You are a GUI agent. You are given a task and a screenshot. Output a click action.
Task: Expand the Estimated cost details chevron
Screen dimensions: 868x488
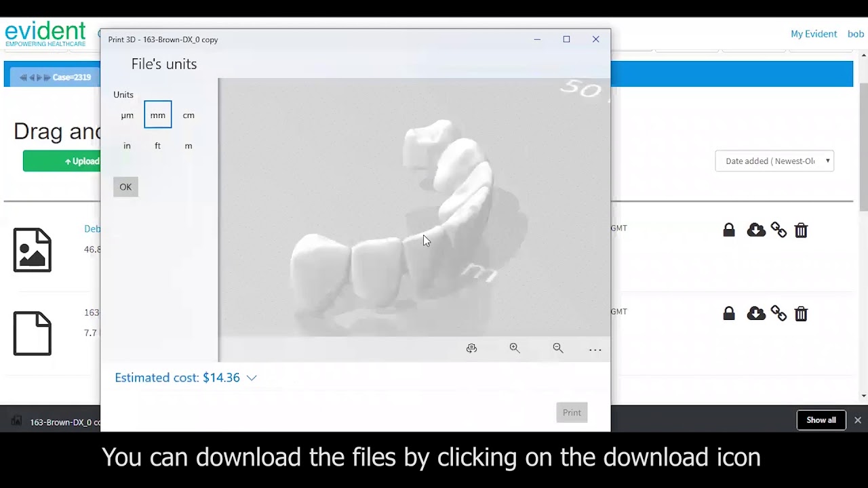[252, 378]
